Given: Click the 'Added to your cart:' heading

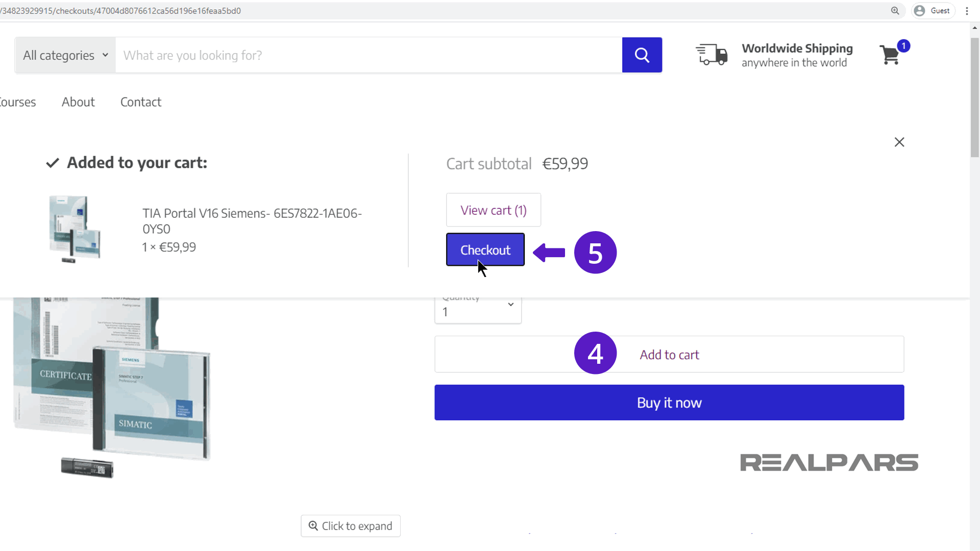Looking at the screenshot, I should 137,163.
